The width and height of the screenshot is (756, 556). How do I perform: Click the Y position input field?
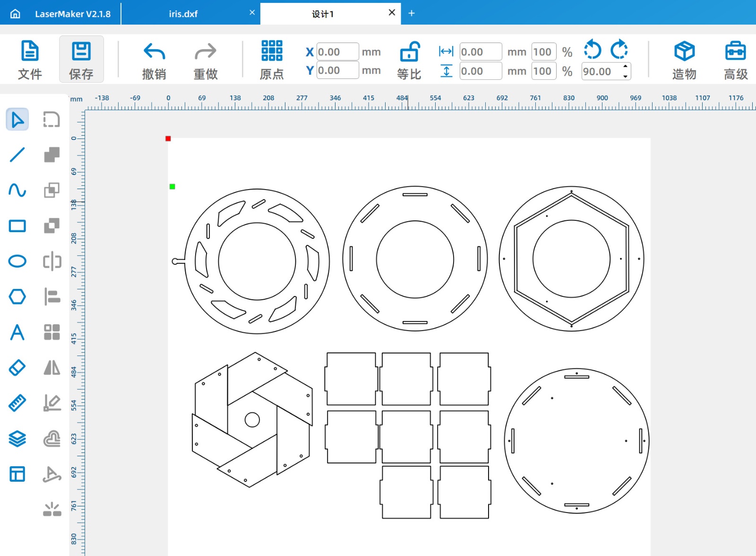click(x=337, y=70)
